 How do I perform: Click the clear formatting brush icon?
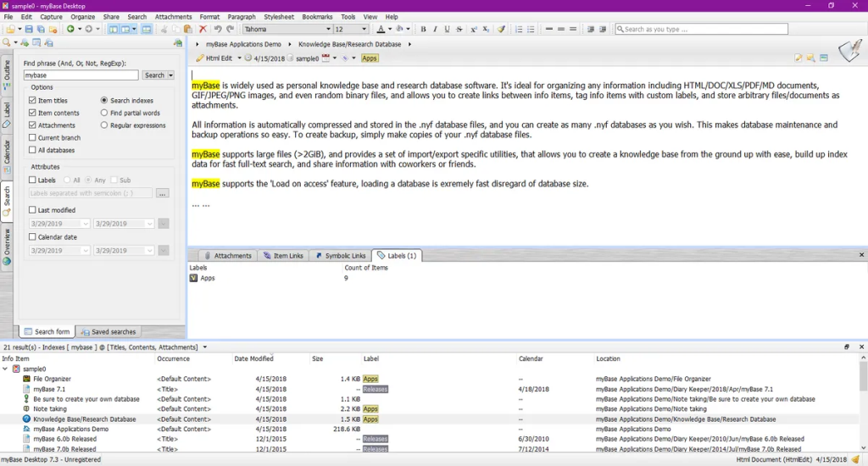[x=501, y=30]
